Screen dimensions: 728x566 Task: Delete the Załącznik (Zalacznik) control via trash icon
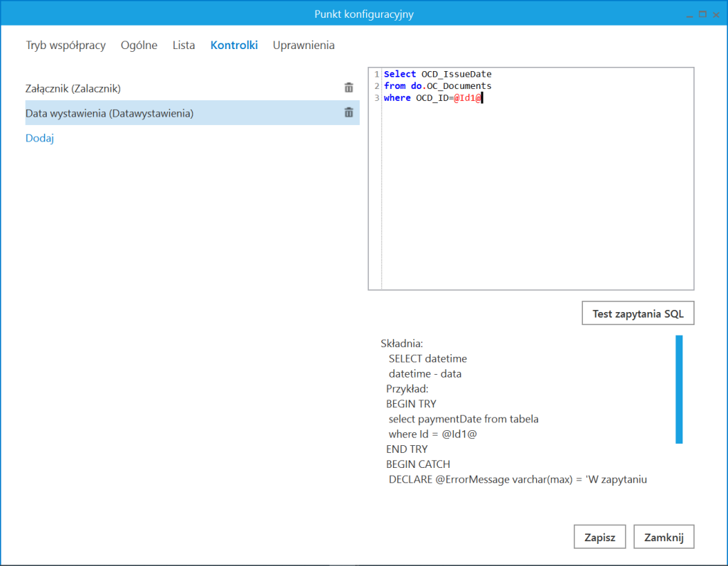(x=348, y=87)
